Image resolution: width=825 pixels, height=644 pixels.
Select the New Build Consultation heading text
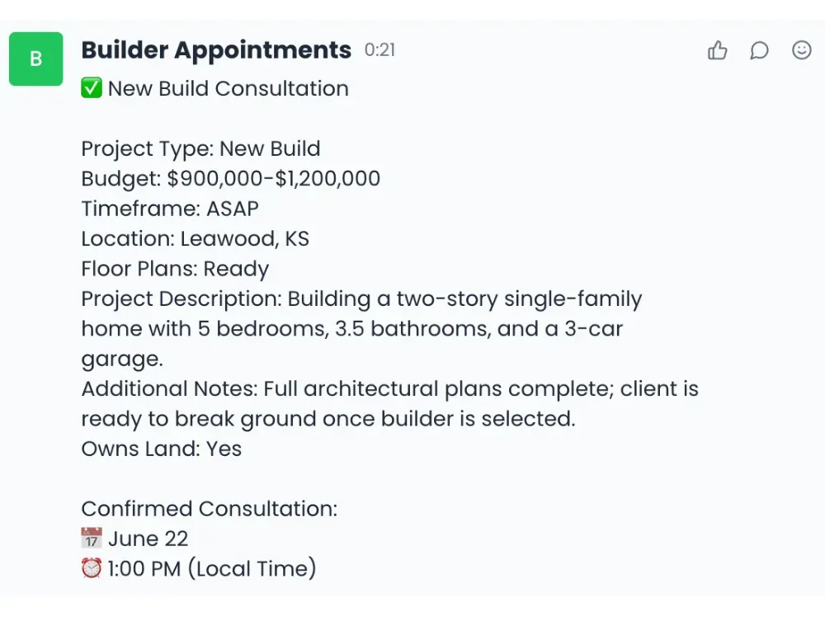pos(229,89)
